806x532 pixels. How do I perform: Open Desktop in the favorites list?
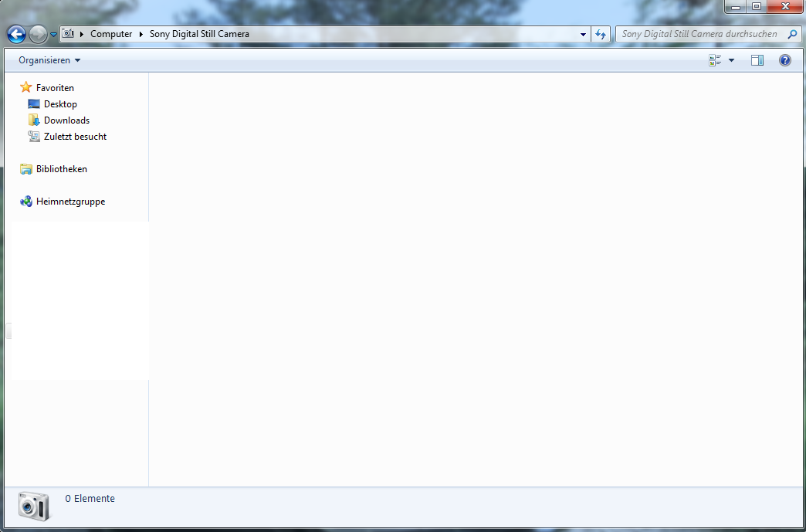(60, 103)
